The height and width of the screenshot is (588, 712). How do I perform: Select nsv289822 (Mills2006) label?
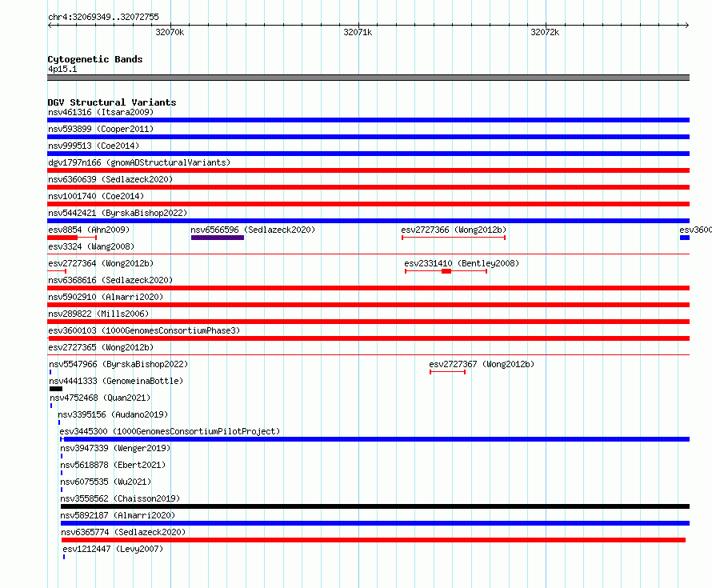click(98, 314)
